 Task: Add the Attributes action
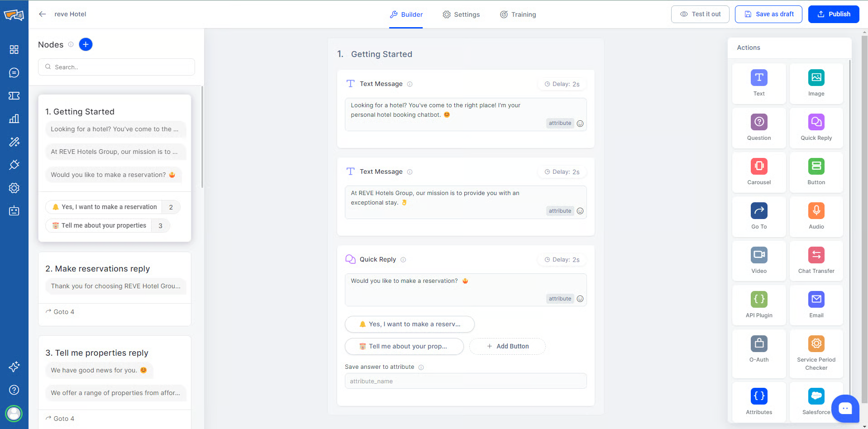click(x=759, y=401)
